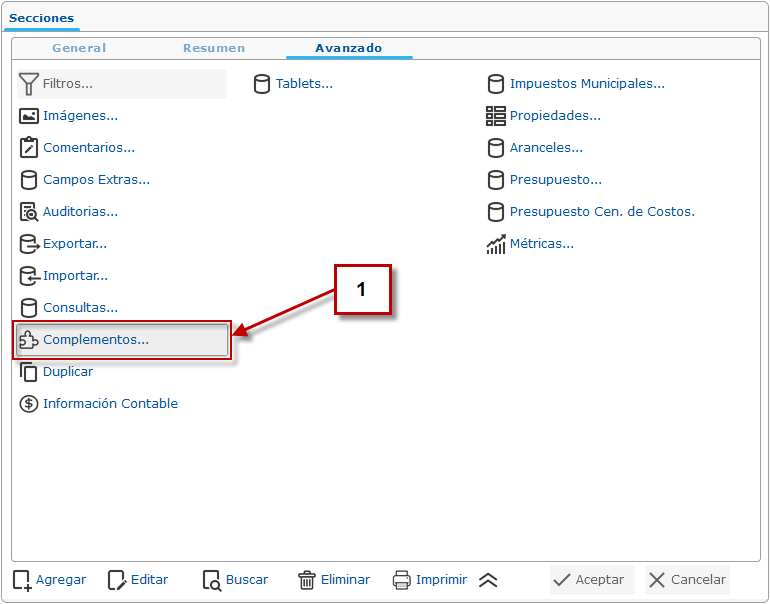Open the Aranceles... link

[x=546, y=148]
